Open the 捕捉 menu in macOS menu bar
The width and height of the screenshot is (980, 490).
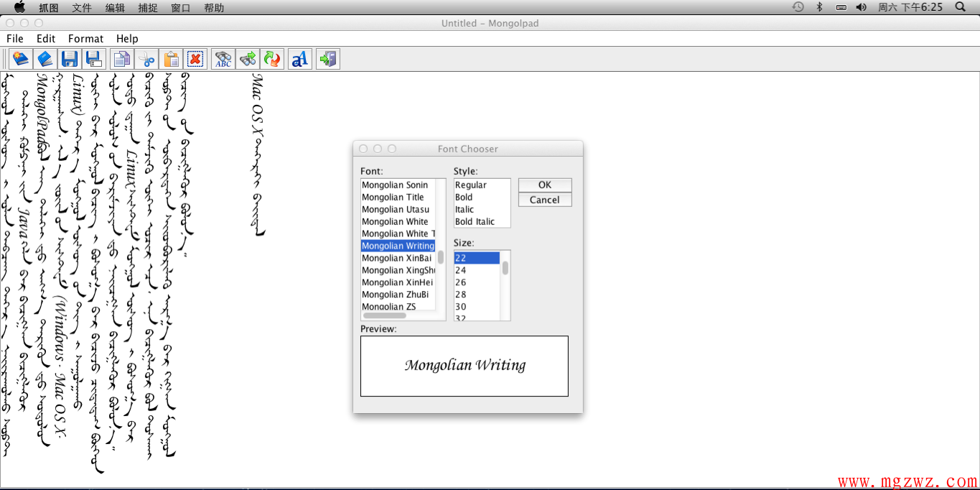point(148,8)
